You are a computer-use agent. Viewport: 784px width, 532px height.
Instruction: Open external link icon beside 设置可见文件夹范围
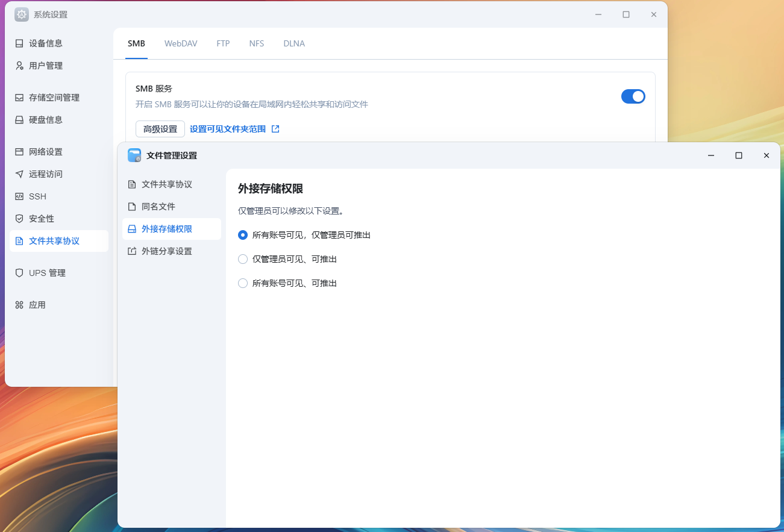tap(275, 129)
